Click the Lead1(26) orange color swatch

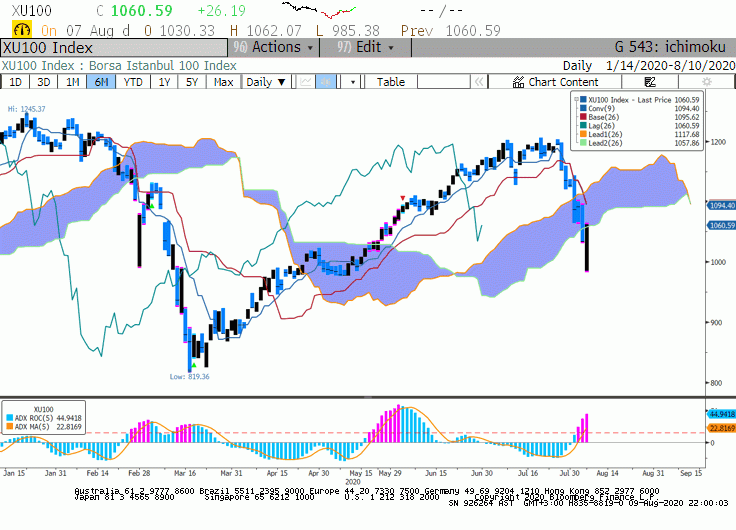point(583,134)
